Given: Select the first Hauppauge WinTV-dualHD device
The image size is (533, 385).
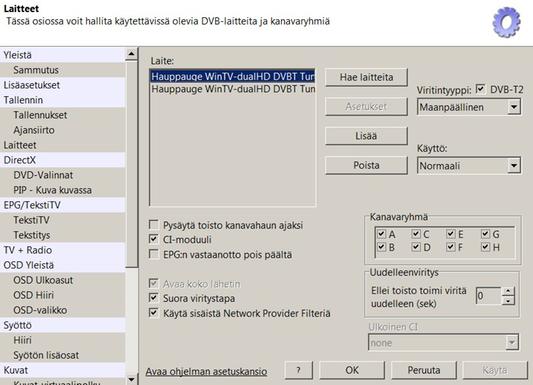Looking at the screenshot, I should click(x=233, y=76).
